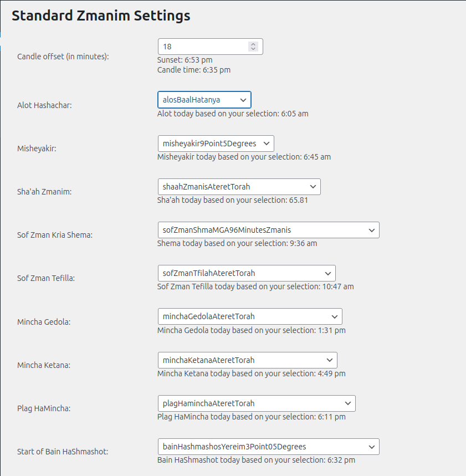Click the chevron on the alosBaalHatanya selector
This screenshot has height=476, width=466.
point(242,100)
